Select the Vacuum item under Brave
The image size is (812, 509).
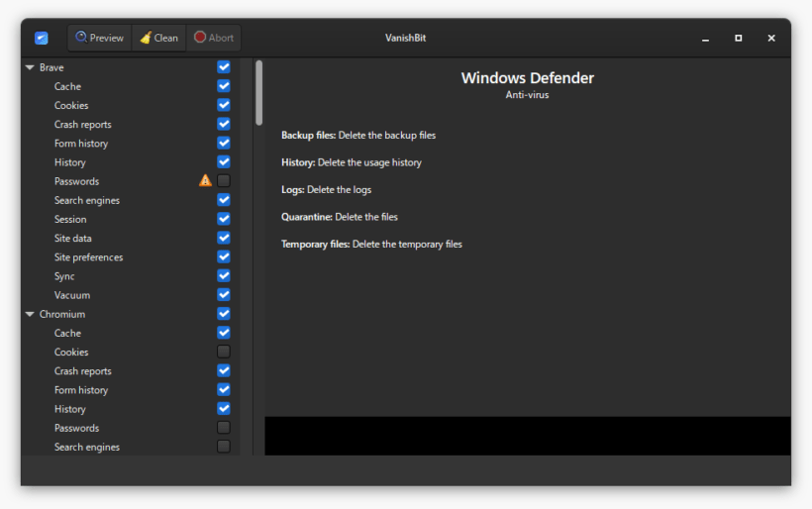tap(72, 295)
